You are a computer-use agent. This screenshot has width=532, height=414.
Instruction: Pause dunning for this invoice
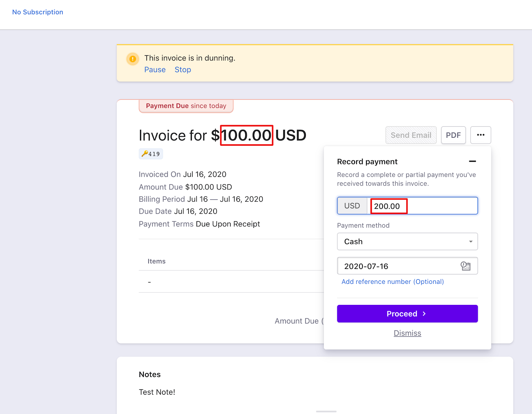155,70
